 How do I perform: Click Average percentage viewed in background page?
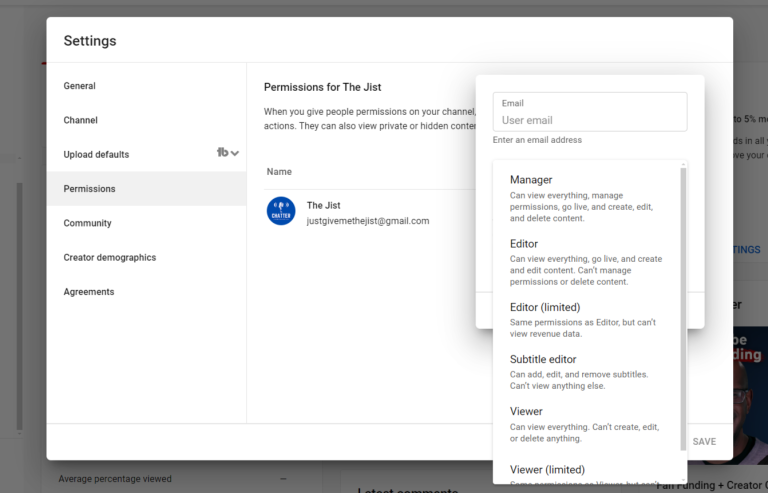[115, 479]
